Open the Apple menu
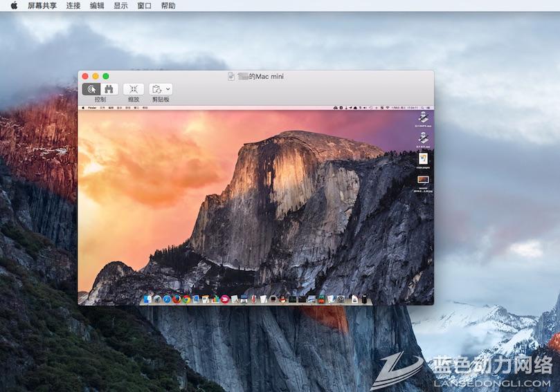The image size is (560, 392). pos(14,6)
